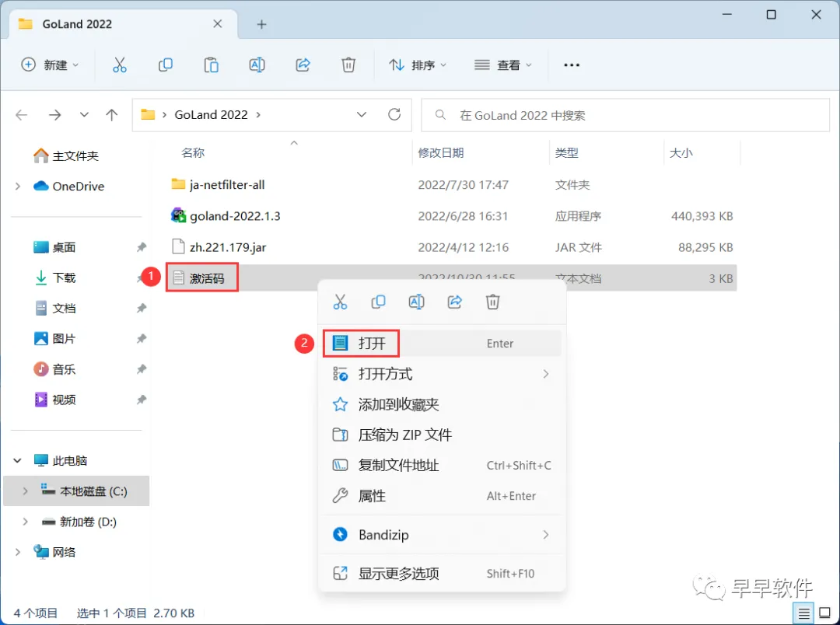Image resolution: width=840 pixels, height=625 pixels.
Task: Open the 查看 view dropdown
Action: (503, 65)
